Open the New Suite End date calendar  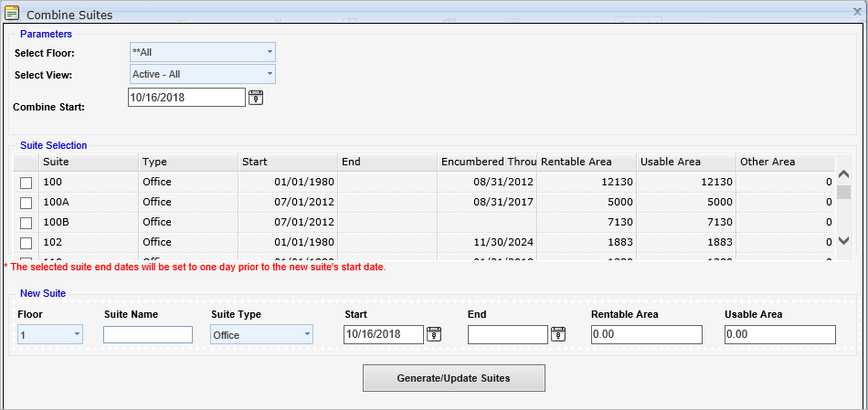(558, 333)
